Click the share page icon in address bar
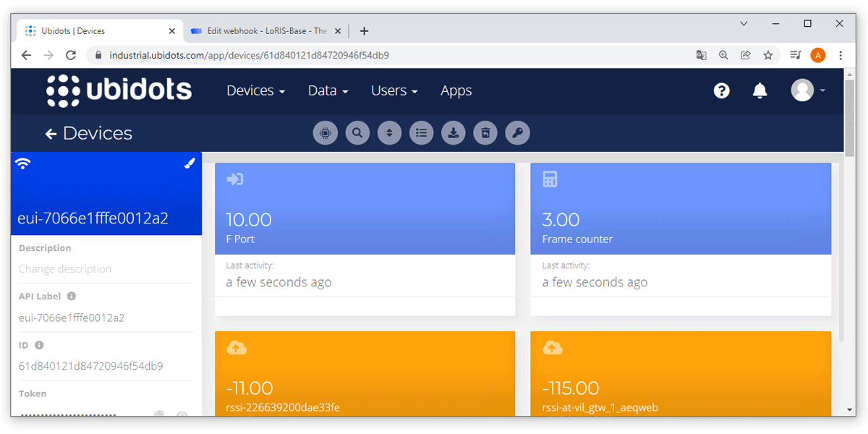This screenshot has height=434, width=868. point(746,55)
